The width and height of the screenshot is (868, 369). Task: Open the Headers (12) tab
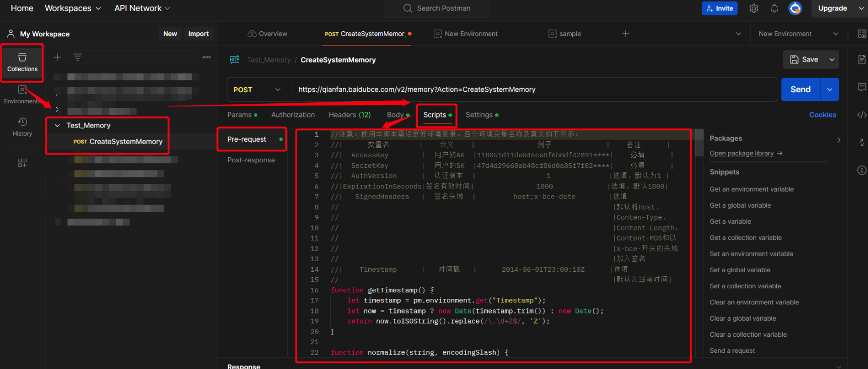click(x=350, y=115)
